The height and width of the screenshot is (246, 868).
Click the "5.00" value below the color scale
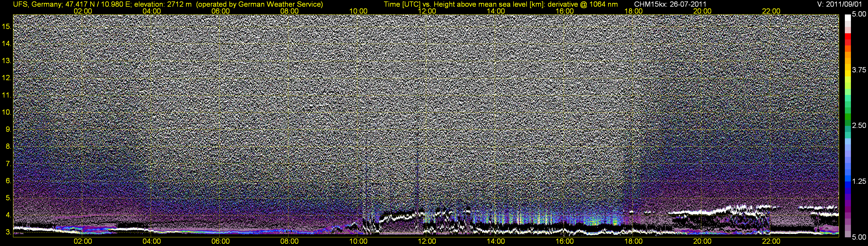[859, 237]
